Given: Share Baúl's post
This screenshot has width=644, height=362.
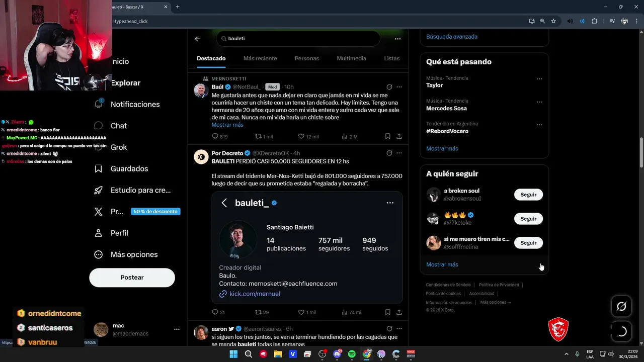Looking at the screenshot, I should pyautogui.click(x=399, y=136).
